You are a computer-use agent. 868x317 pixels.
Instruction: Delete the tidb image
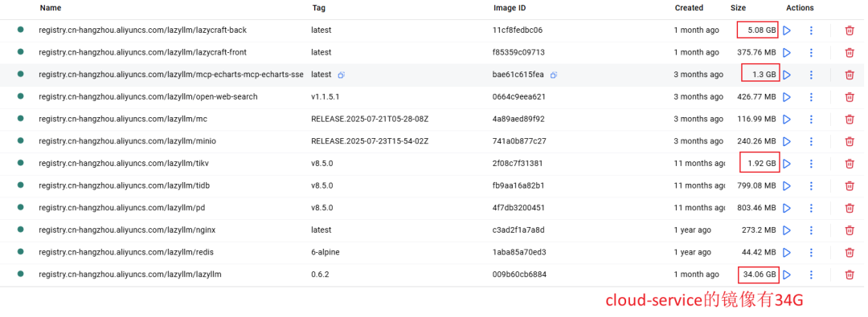[850, 185]
